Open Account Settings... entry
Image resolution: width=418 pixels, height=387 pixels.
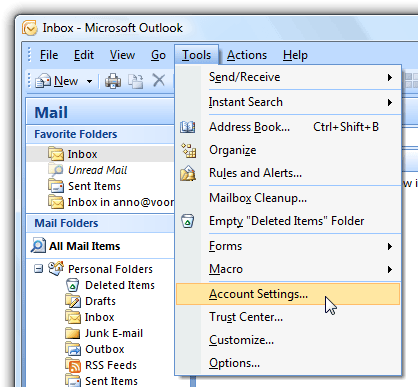coord(288,294)
